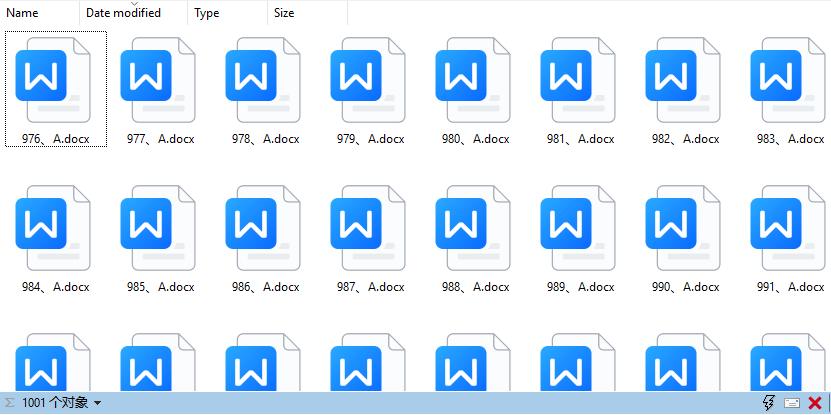The width and height of the screenshot is (831, 415).
Task: Select the 986、A.docx file icon
Action: 263,228
